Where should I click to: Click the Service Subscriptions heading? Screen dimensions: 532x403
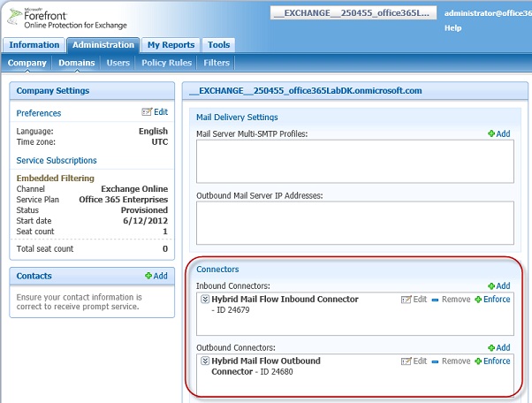point(57,161)
